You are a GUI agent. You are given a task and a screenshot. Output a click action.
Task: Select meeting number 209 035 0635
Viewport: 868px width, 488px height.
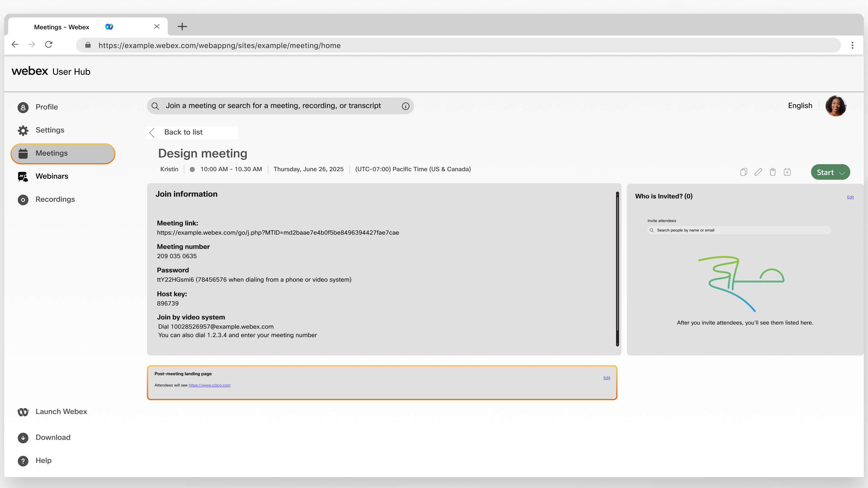click(x=177, y=256)
